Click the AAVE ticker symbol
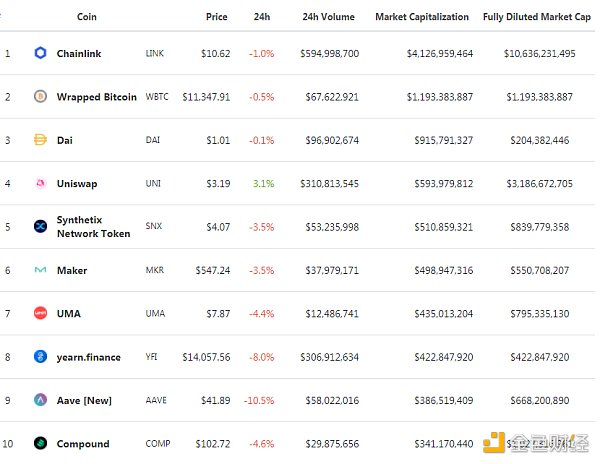This screenshot has width=600, height=464. tap(156, 400)
